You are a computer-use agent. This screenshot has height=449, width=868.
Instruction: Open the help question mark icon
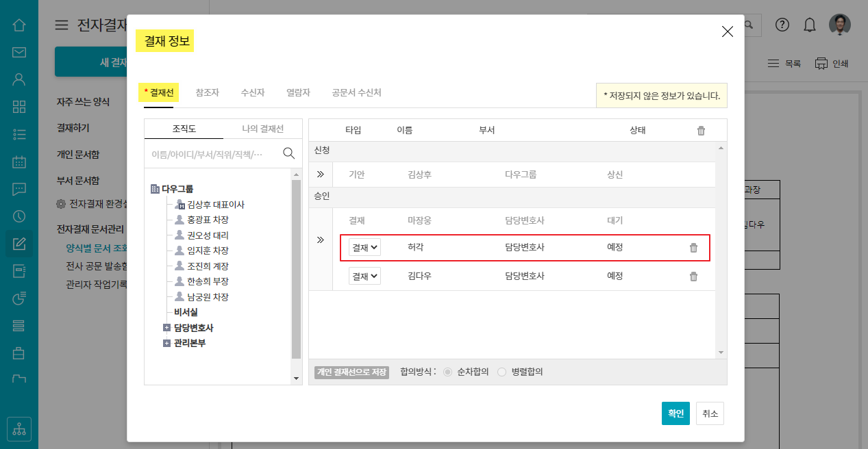(x=782, y=25)
